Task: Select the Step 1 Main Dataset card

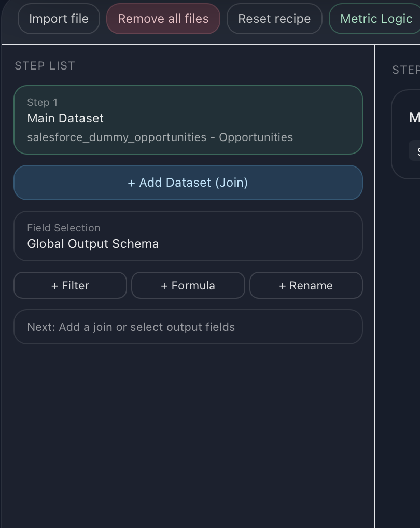Action: [x=188, y=120]
